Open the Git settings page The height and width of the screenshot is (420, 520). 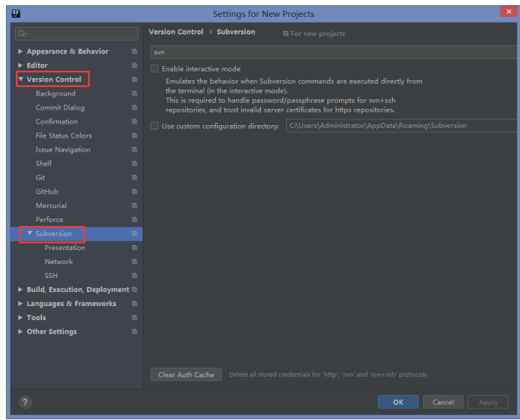40,177
